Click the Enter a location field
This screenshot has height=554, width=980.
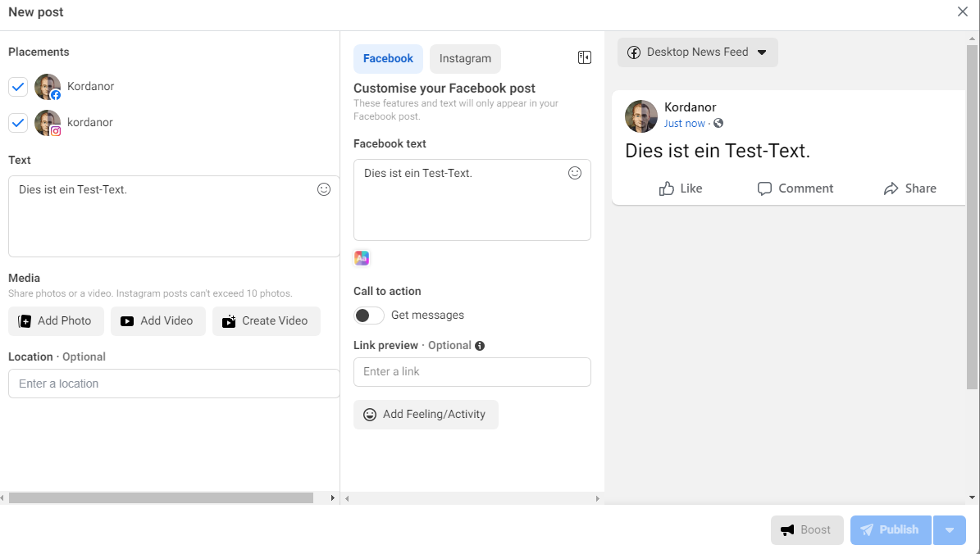click(x=174, y=384)
